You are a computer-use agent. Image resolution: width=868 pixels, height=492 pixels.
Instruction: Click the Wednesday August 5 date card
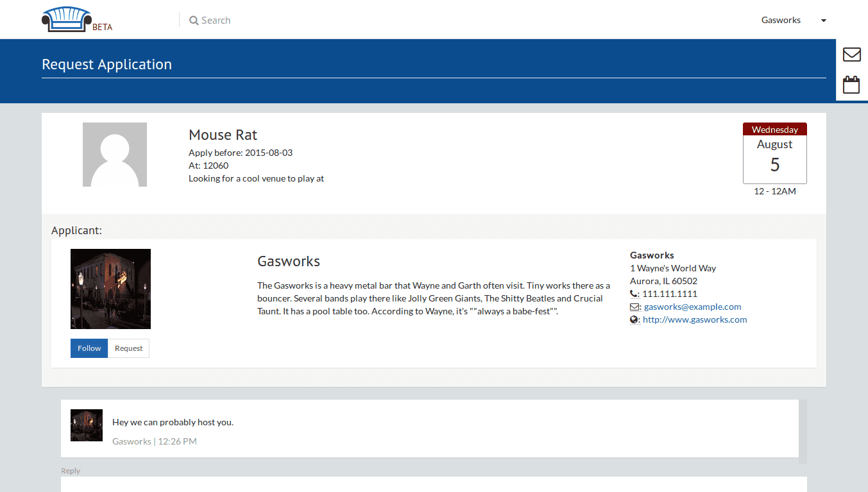pos(775,153)
